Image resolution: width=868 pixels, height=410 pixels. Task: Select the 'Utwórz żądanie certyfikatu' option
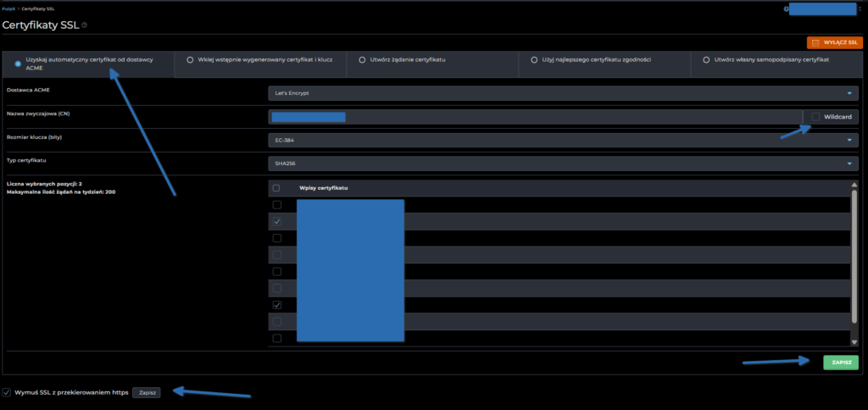(x=362, y=60)
